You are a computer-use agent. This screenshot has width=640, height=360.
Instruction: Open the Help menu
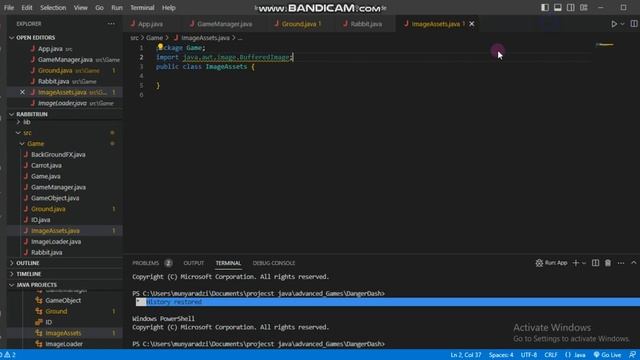coord(169,7)
